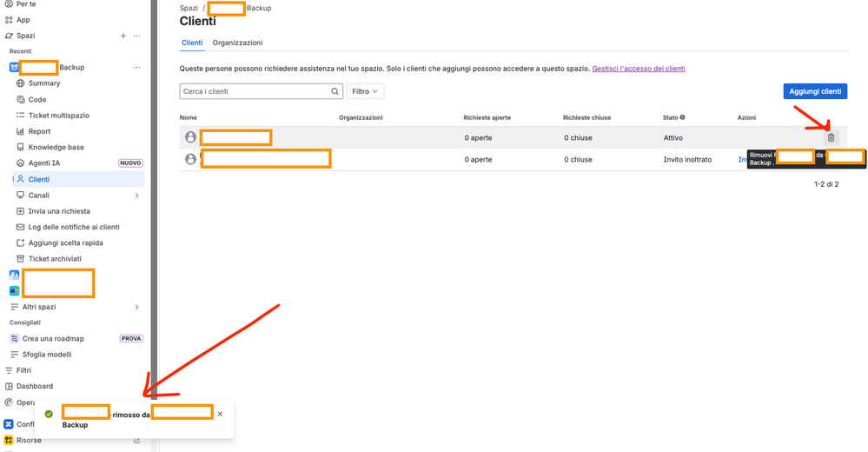The width and height of the screenshot is (868, 452).
Task: Click the 1-2 di 2 pagination text
Action: pos(826,184)
